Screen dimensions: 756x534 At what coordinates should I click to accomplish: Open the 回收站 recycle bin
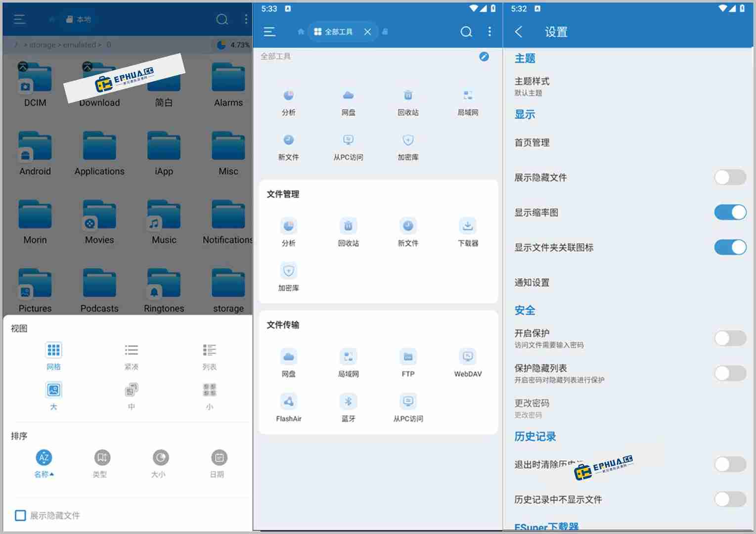pos(407,101)
